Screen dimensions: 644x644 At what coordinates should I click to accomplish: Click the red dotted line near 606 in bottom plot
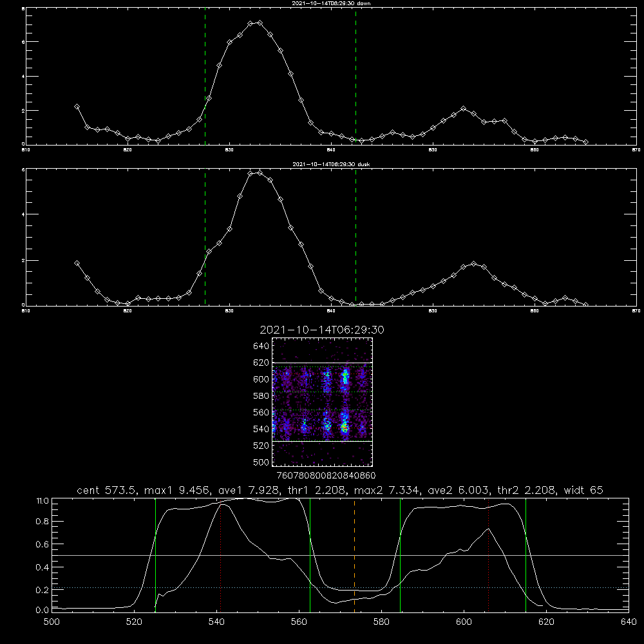(488, 555)
